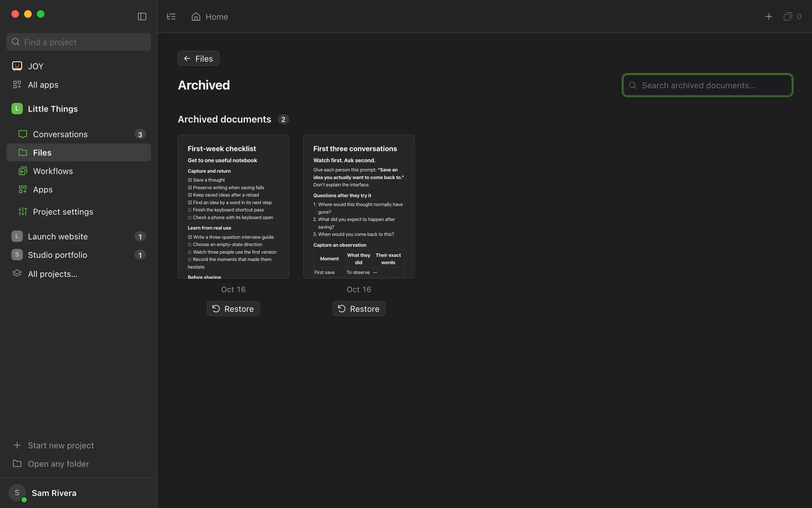Open the Studio portfolio project

click(x=79, y=255)
